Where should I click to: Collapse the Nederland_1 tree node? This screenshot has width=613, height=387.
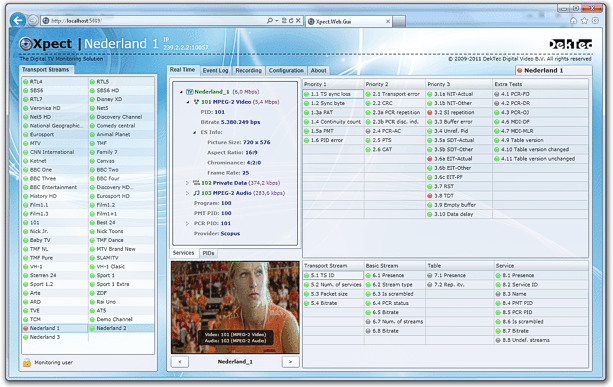pyautogui.click(x=181, y=92)
